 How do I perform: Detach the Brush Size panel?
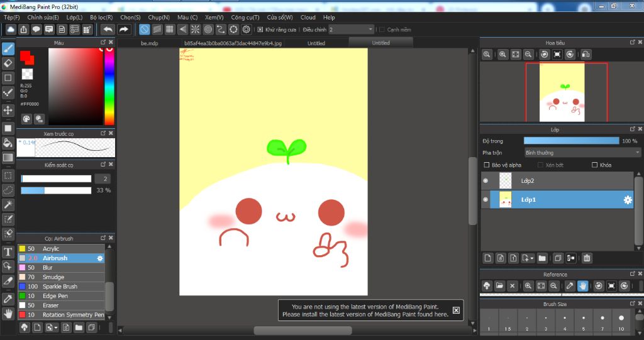click(633, 304)
